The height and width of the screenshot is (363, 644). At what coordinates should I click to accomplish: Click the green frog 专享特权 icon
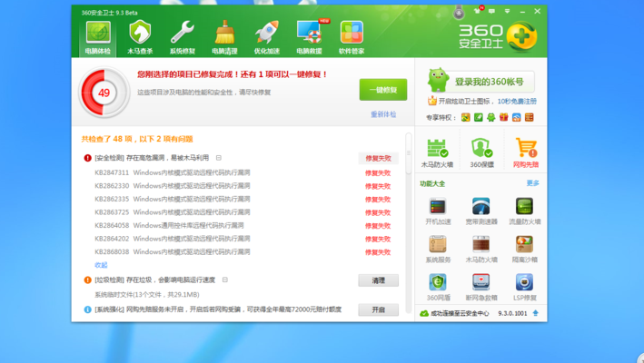(490, 117)
